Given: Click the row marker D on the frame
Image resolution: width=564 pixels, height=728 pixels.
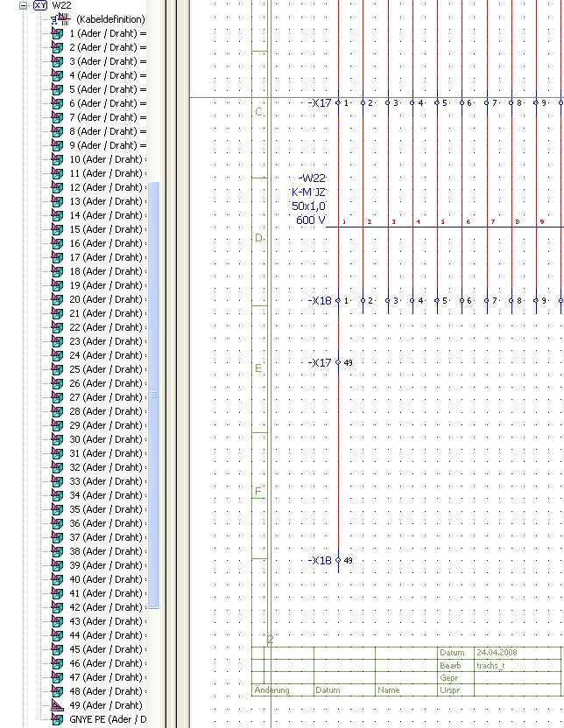Looking at the screenshot, I should [x=258, y=238].
